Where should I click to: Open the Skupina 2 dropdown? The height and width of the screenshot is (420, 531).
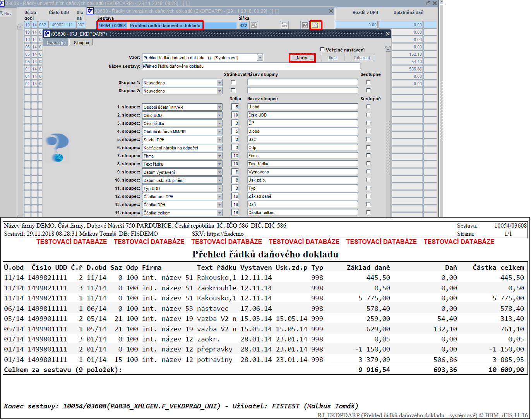pos(219,91)
